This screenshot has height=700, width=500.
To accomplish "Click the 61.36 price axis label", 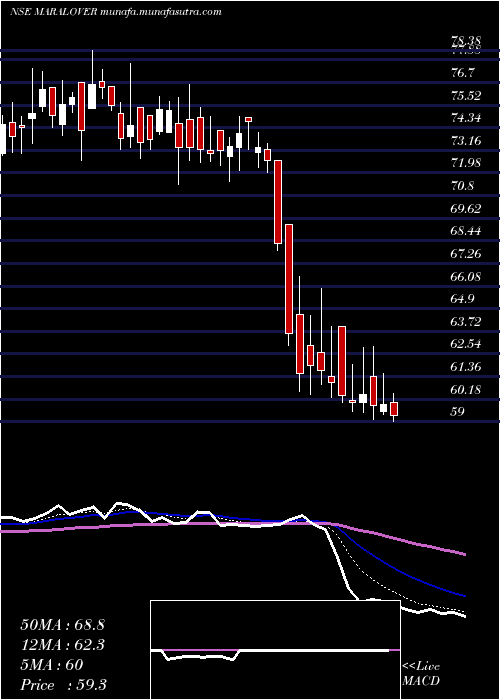I will tap(467, 367).
